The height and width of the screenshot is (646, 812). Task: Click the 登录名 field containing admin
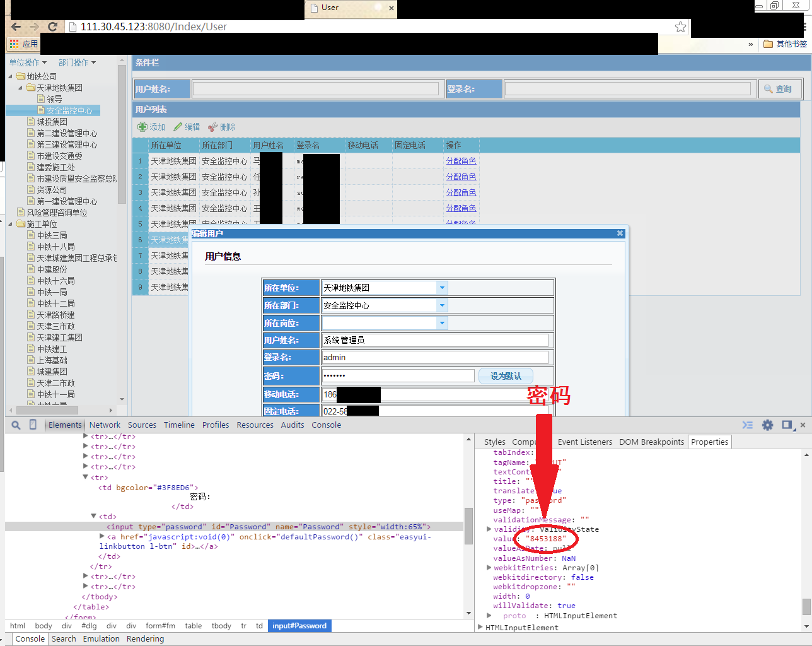[x=435, y=357]
